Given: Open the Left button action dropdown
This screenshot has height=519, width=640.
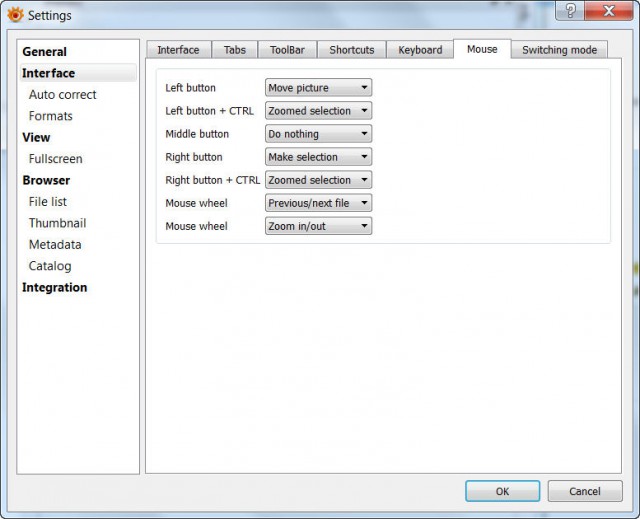Looking at the screenshot, I should point(318,88).
